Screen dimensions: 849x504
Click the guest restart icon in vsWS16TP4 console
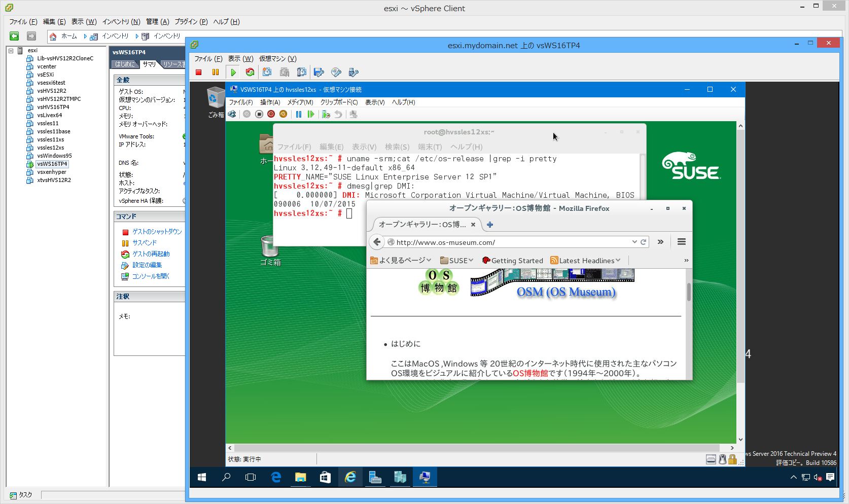pos(250,73)
